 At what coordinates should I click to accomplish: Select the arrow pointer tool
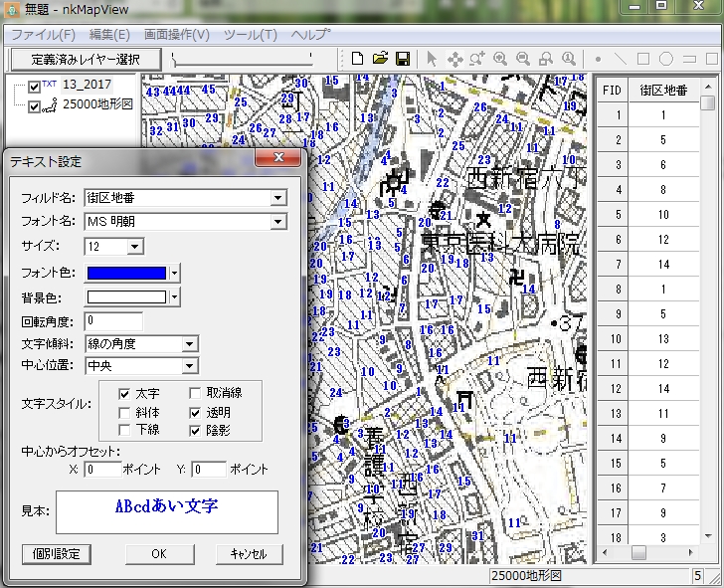[x=432, y=59]
